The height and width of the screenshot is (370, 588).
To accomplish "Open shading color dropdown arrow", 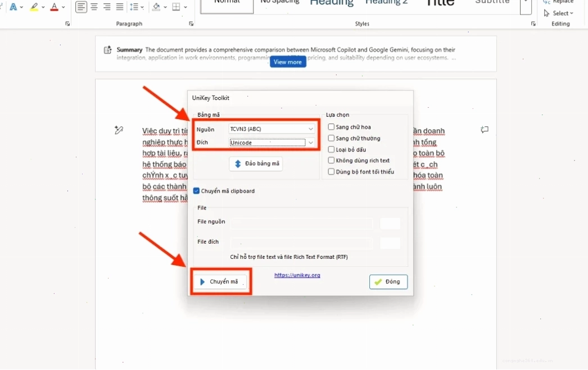I will point(165,7).
